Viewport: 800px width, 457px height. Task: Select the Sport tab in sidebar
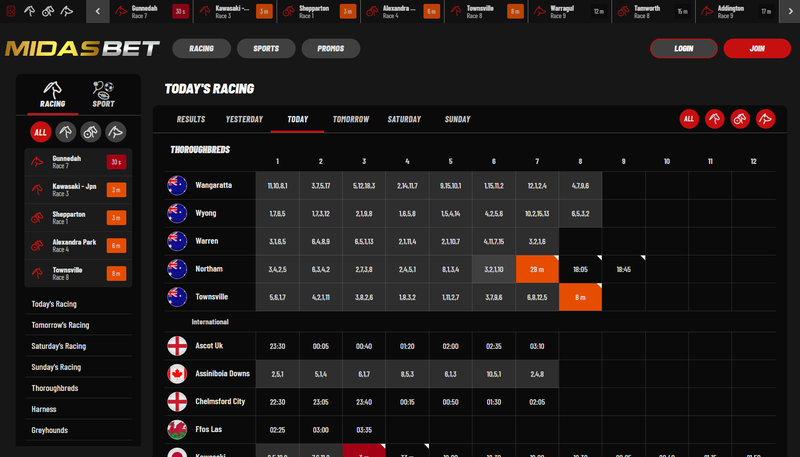click(104, 94)
